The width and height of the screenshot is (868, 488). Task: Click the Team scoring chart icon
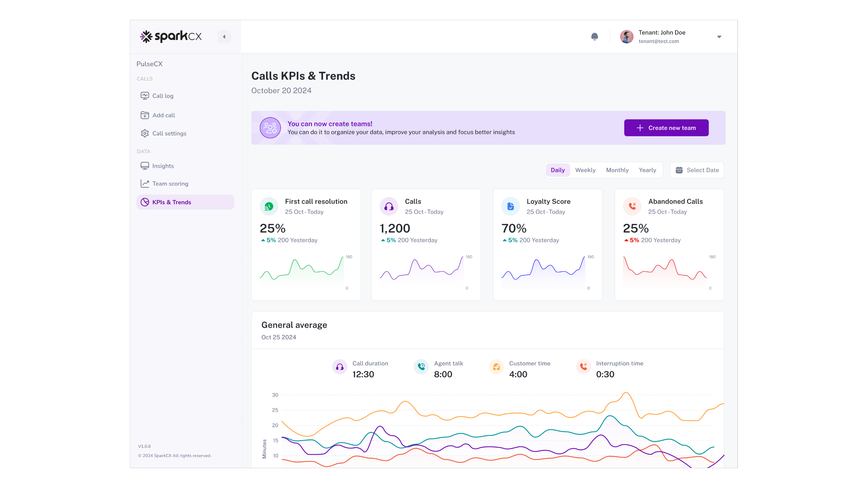[x=145, y=183]
